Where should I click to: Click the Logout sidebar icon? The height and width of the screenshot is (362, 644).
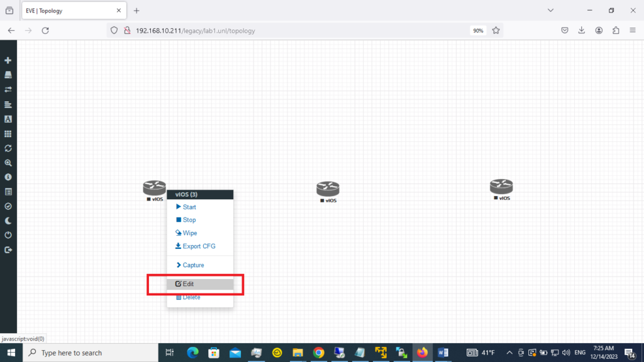[8, 250]
